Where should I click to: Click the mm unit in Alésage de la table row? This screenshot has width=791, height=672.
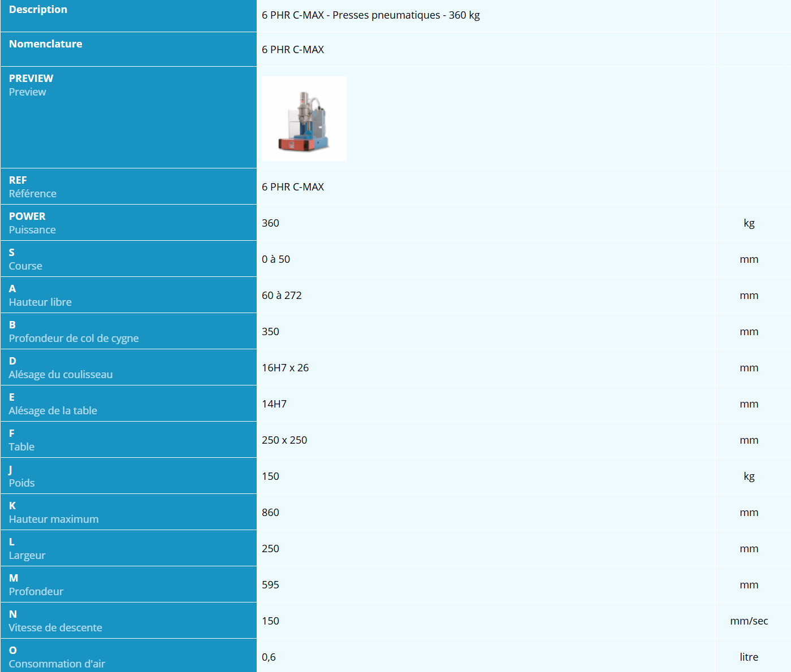(749, 404)
